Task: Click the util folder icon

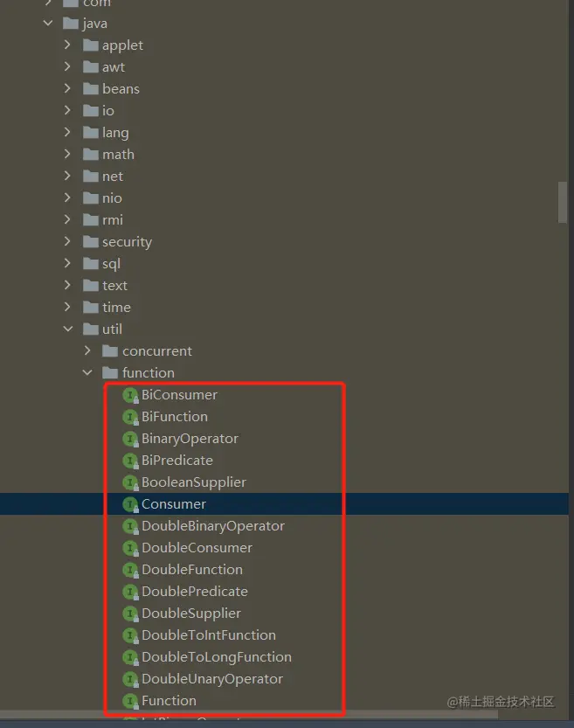Action: pos(91,329)
